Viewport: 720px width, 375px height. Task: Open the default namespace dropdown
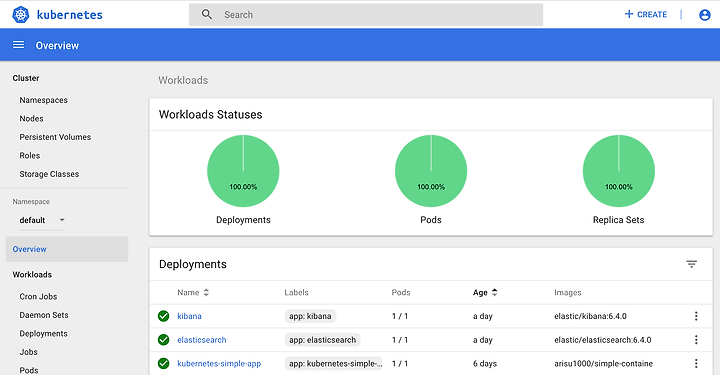(42, 220)
